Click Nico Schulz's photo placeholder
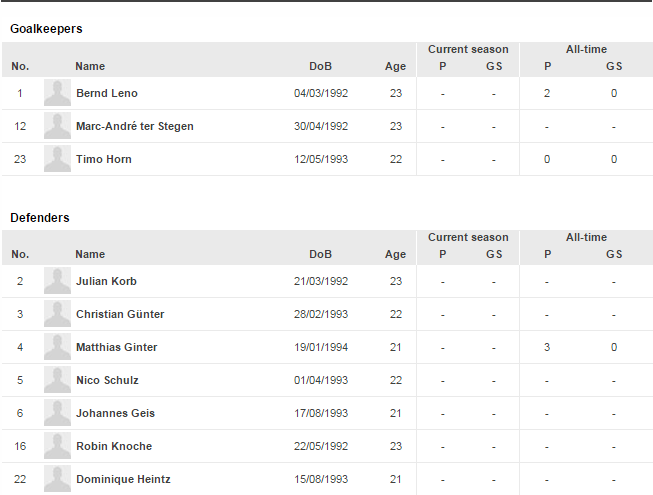This screenshot has height=495, width=653. click(57, 380)
